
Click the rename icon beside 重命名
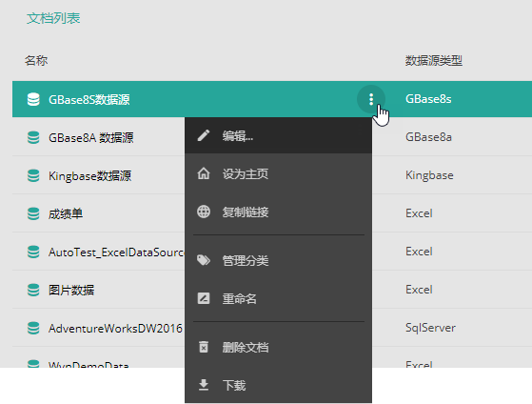(204, 298)
